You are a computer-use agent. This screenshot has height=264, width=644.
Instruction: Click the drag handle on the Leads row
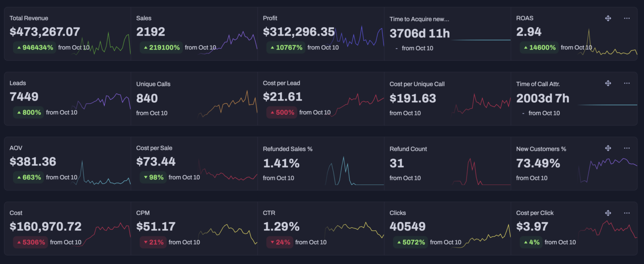608,83
